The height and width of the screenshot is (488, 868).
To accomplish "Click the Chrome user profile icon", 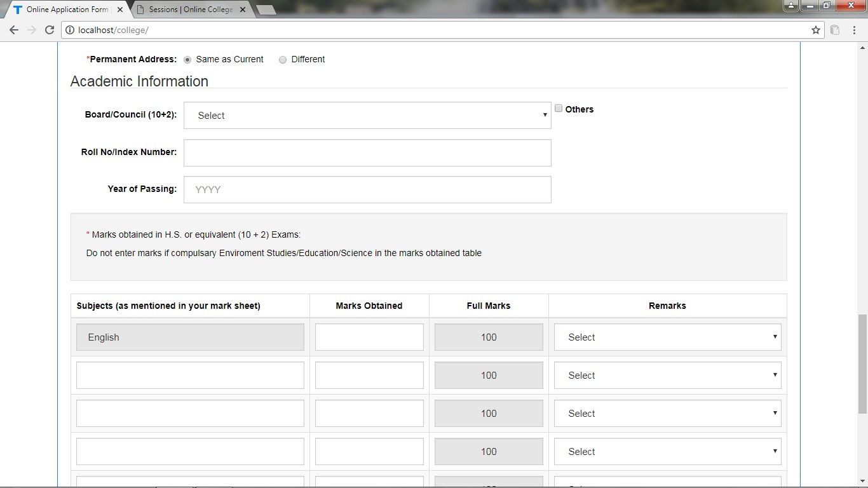I will [790, 6].
